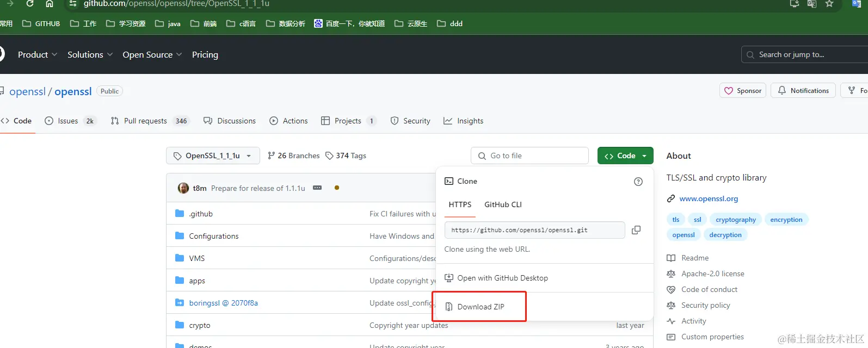This screenshot has width=868, height=348.
Task: Click t8m's avatar image
Action: point(183,188)
